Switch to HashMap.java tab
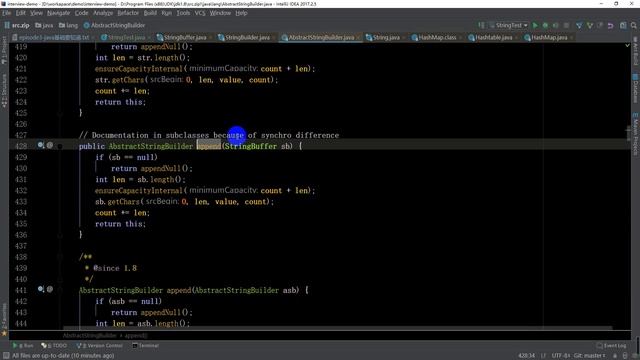Image resolution: width=640 pixels, height=360 pixels. pyautogui.click(x=549, y=38)
